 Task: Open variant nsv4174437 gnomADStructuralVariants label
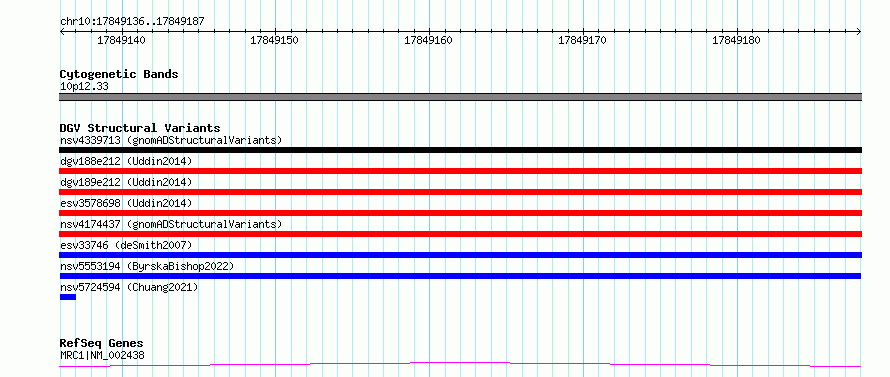(x=171, y=224)
